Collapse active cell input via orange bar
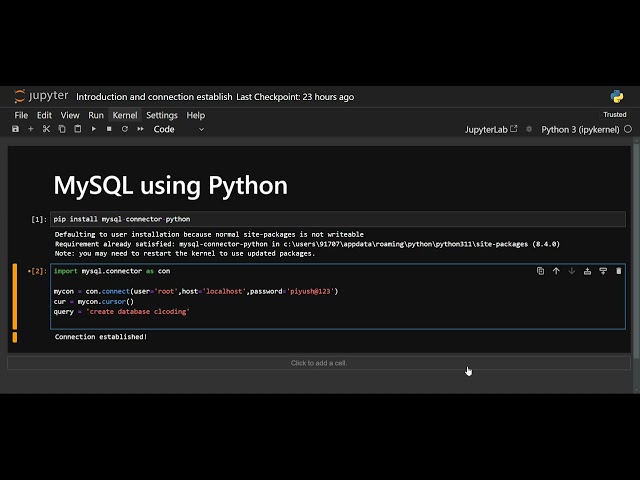640x480 pixels. (15, 296)
